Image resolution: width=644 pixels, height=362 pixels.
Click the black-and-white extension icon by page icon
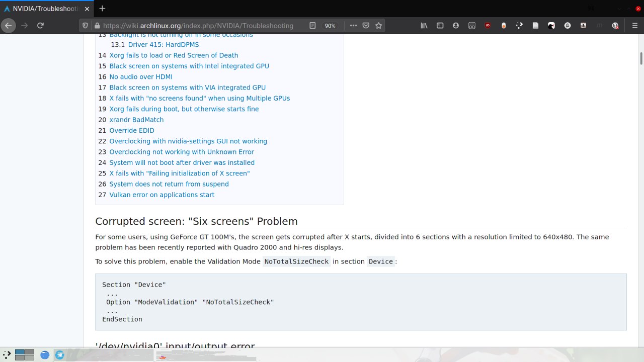coord(551,25)
